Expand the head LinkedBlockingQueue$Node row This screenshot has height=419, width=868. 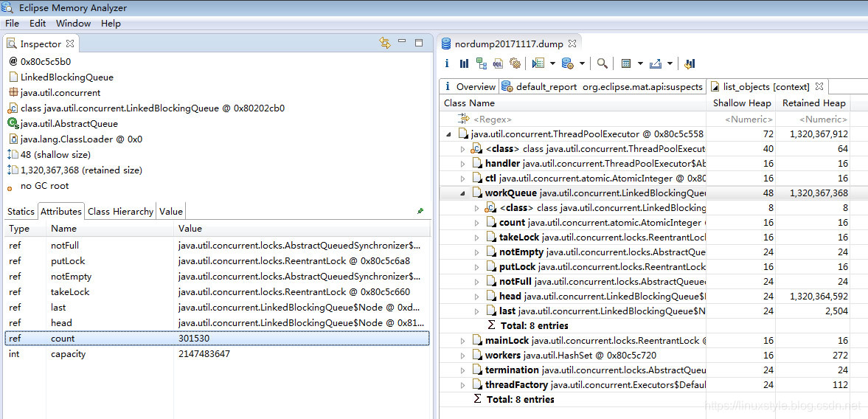(x=477, y=296)
